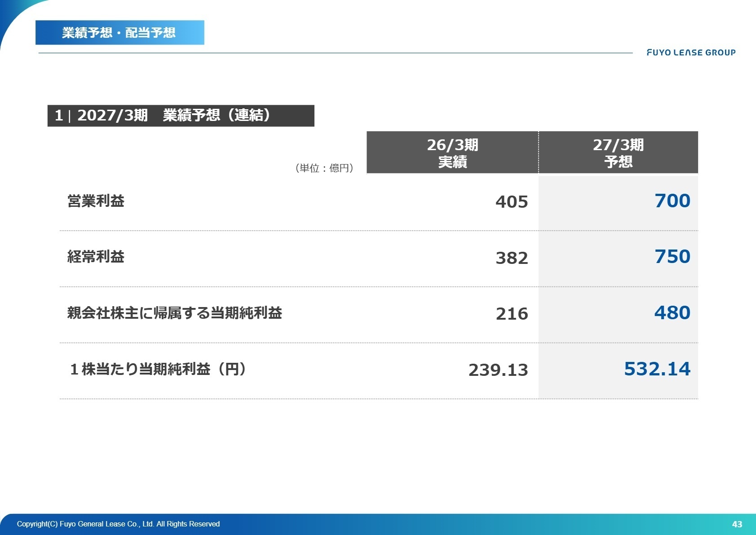Select the 親会社株主に帰属する当期純利益 row label
Image resolution: width=756 pixels, height=535 pixels.
click(x=175, y=312)
